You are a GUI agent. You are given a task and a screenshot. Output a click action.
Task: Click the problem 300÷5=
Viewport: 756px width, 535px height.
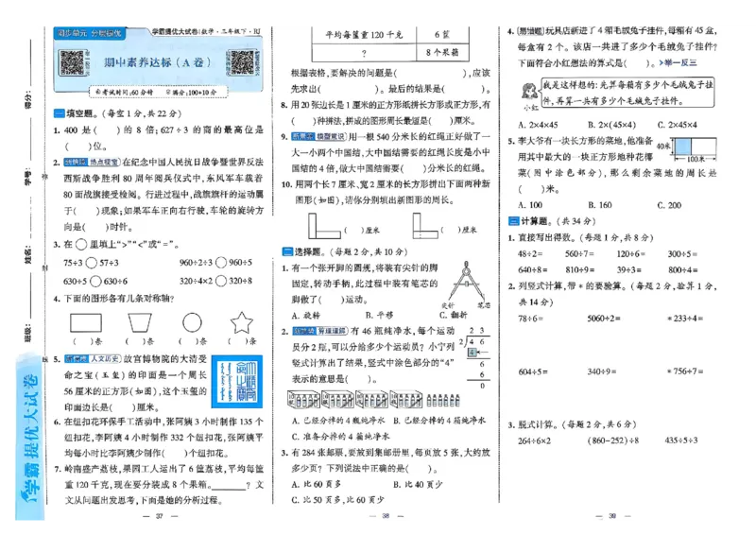pyautogui.click(x=682, y=254)
